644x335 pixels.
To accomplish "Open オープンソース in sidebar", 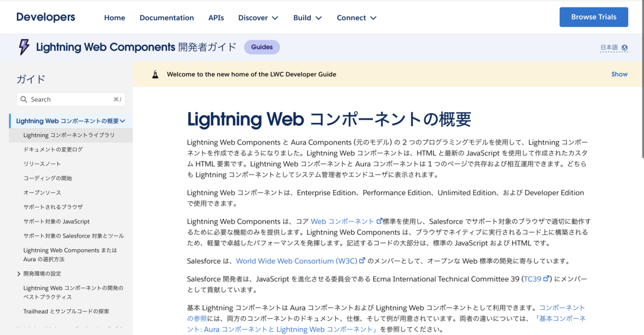I will 42,192.
